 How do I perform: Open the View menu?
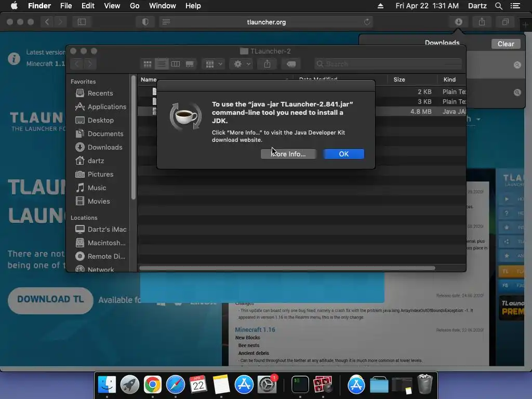pyautogui.click(x=112, y=6)
